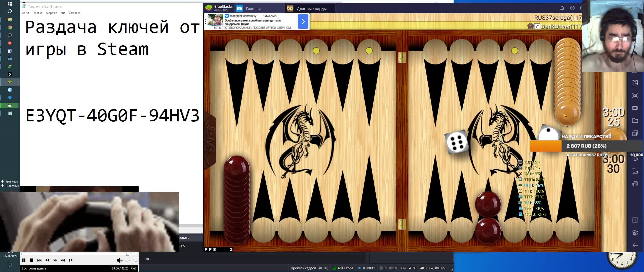Viewport: 644px width, 272px height.
Task: Open the Правка menu in Notepad
Action: click(x=37, y=13)
